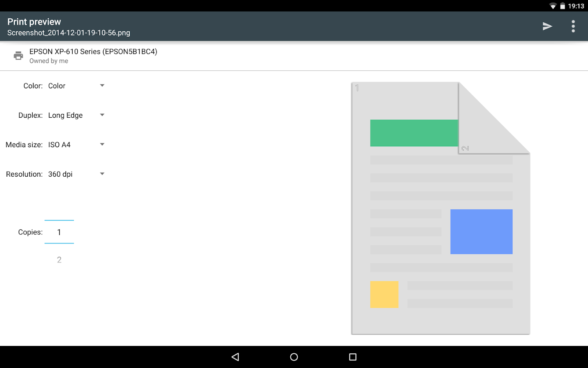Screen dimensions: 588x368
Task: Tap the blue block in page preview
Action: click(481, 232)
